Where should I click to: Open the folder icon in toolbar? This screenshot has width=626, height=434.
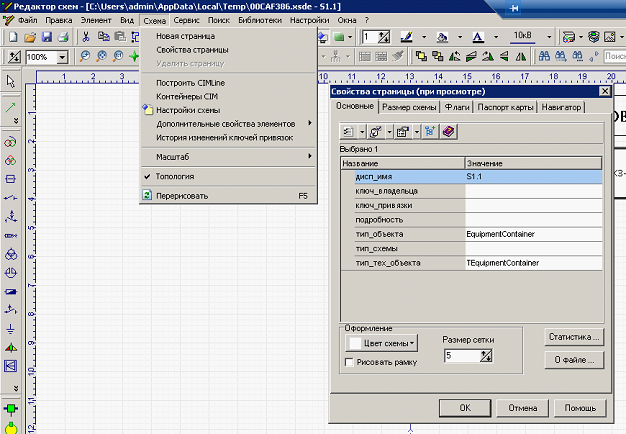coord(30,37)
